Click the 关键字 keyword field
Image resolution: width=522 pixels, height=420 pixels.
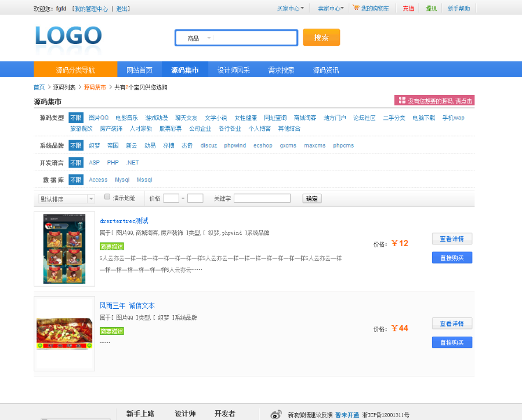tap(262, 198)
